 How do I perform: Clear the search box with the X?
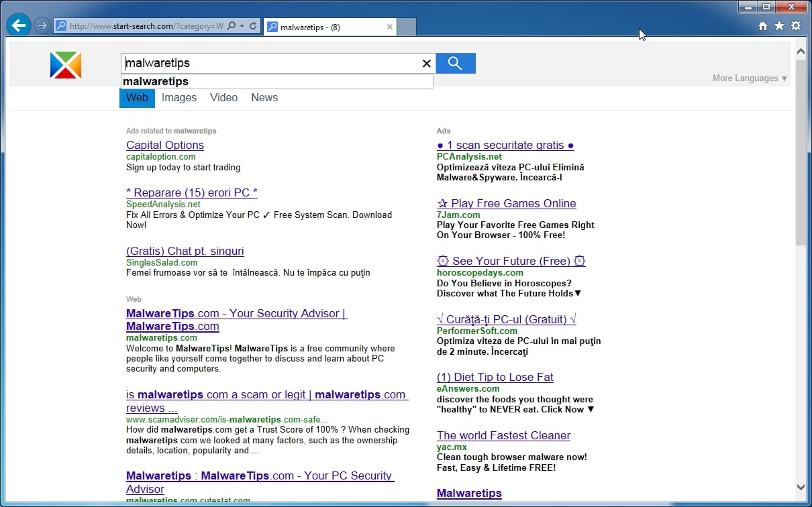click(426, 63)
